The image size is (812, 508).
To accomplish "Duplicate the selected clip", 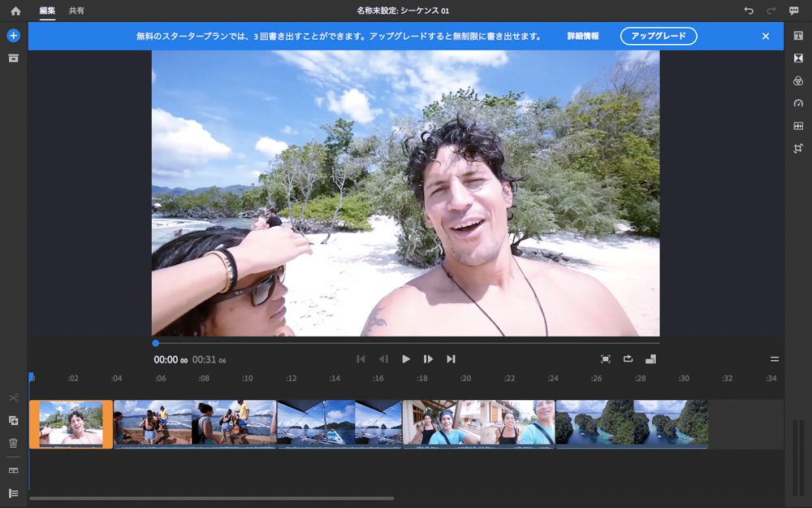I will tap(14, 420).
